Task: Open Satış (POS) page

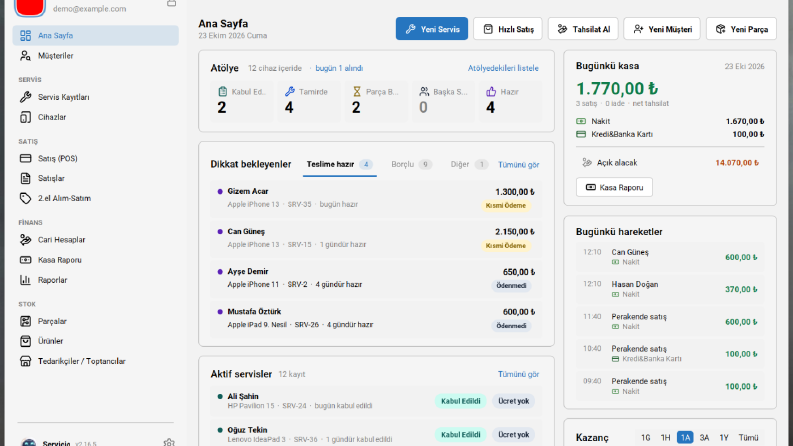Action: (x=96, y=158)
